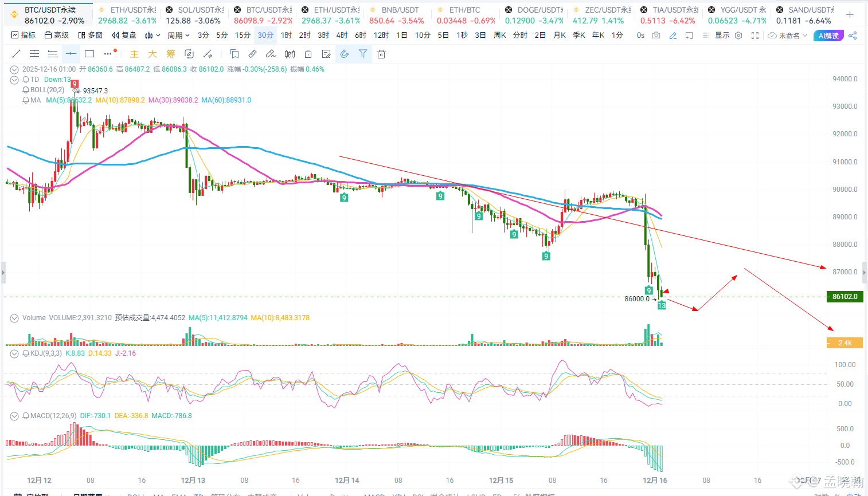The width and height of the screenshot is (868, 496).
Task: Select the horizontal price line tool
Action: 71,54
